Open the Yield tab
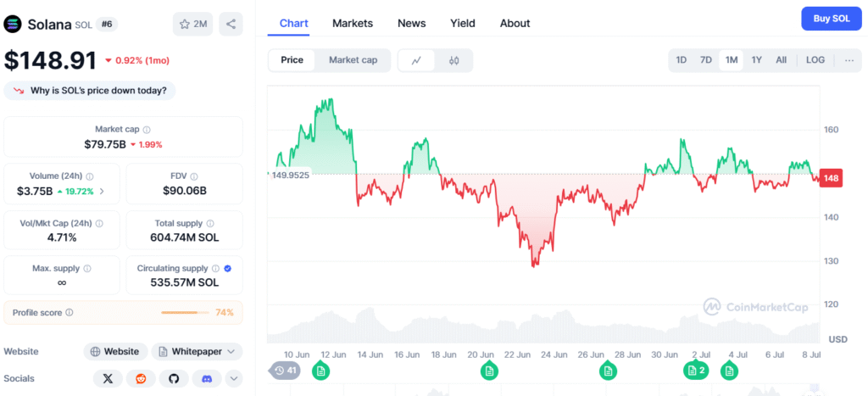Image resolution: width=868 pixels, height=396 pixels. pos(463,23)
